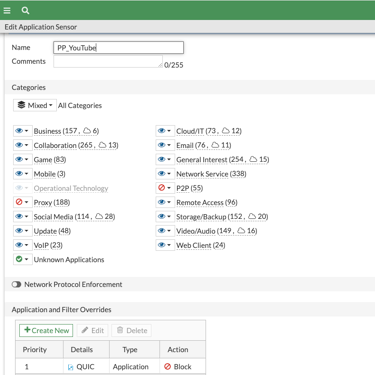Click the Name input field PP_YouTube
375x375 pixels.
[118, 48]
